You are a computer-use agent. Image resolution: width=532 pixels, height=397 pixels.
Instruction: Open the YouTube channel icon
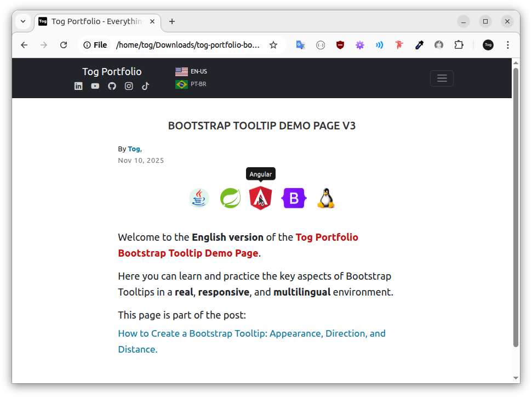pyautogui.click(x=95, y=86)
